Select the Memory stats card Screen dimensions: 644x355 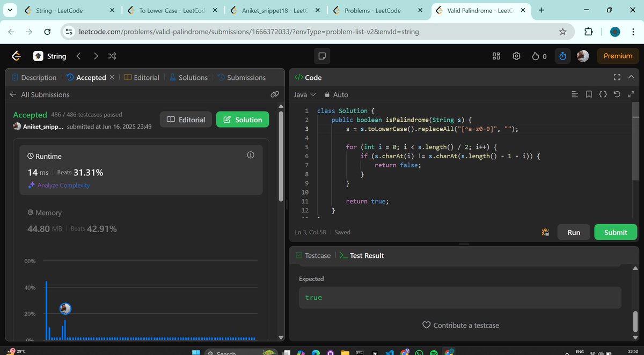pos(141,221)
